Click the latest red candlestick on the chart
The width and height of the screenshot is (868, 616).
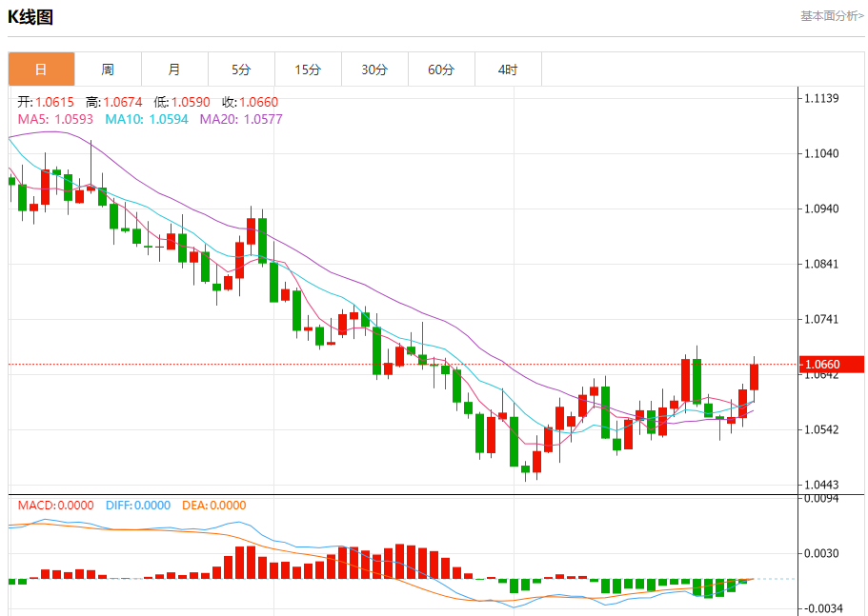pyautogui.click(x=754, y=377)
